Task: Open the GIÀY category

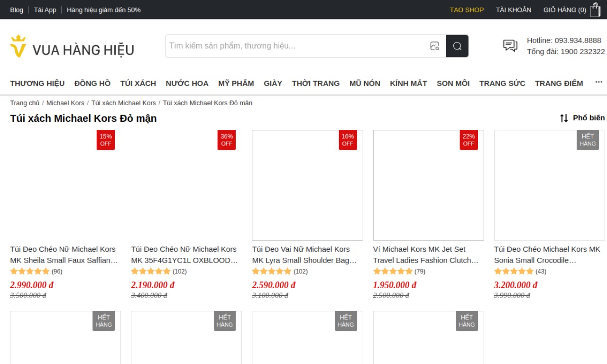Action: click(273, 83)
